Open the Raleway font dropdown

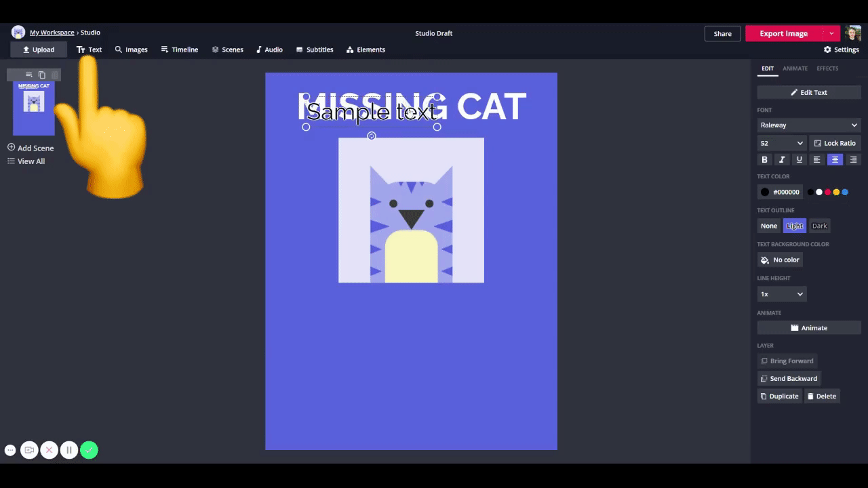pos(808,125)
